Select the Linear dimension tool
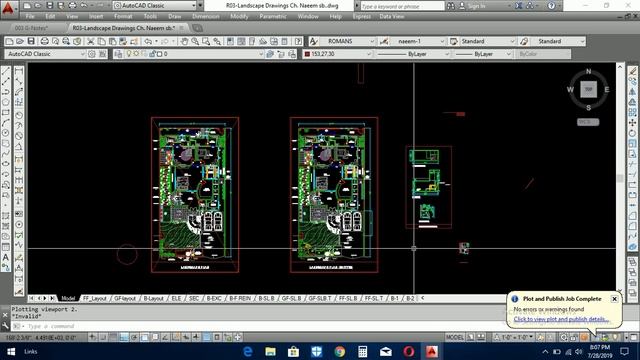640x360 pixels. tap(19, 71)
